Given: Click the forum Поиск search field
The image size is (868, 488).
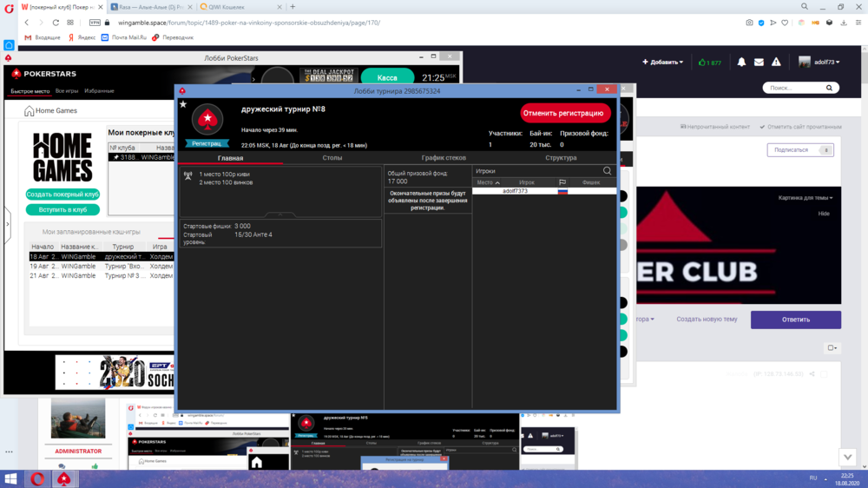Looking at the screenshot, I should tap(794, 88).
